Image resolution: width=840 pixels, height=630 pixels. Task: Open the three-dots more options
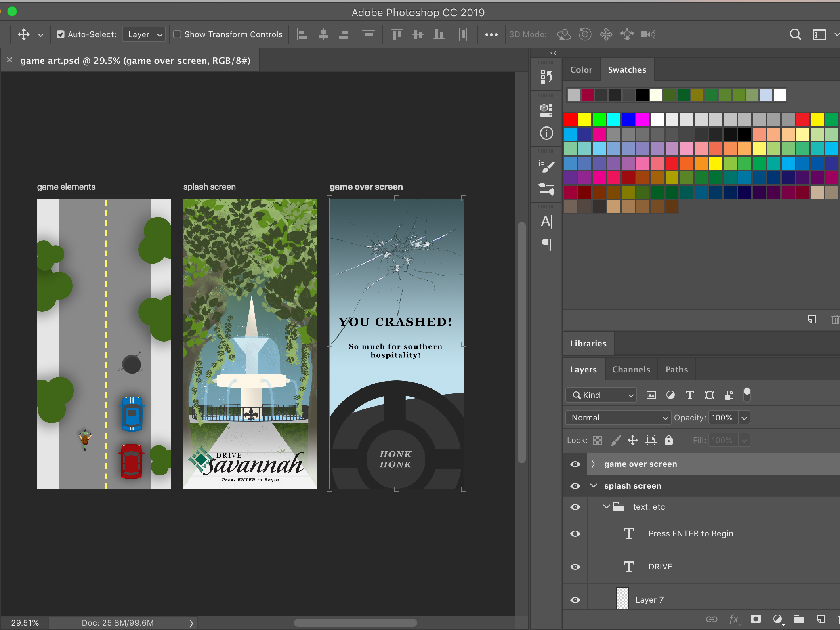[491, 34]
